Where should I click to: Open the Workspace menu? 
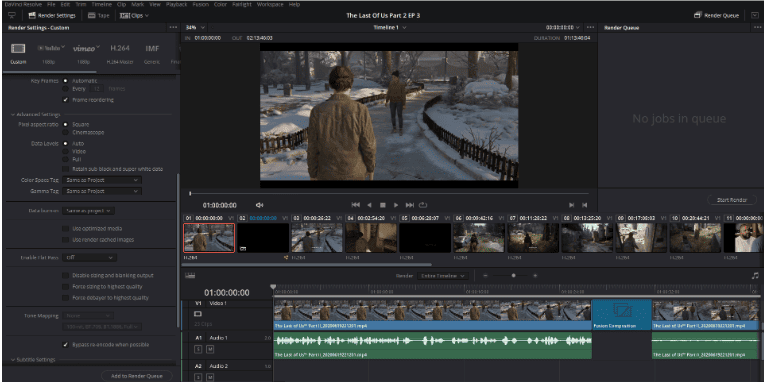point(271,4)
